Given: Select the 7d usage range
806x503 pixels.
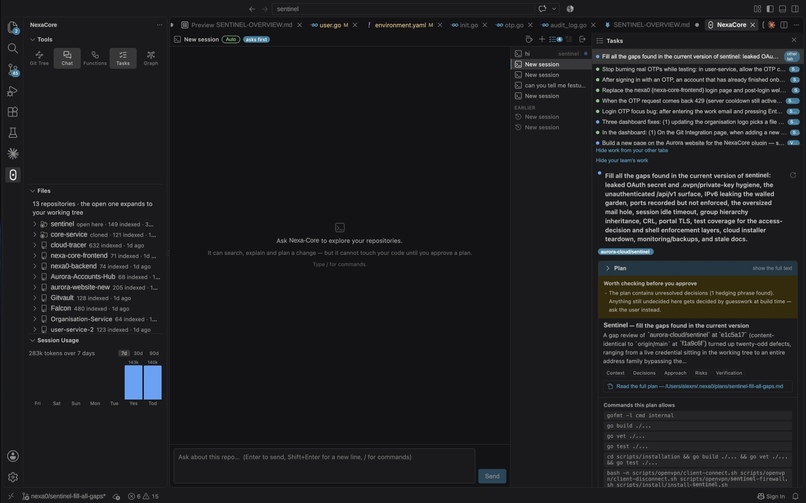Looking at the screenshot, I should [x=124, y=353].
